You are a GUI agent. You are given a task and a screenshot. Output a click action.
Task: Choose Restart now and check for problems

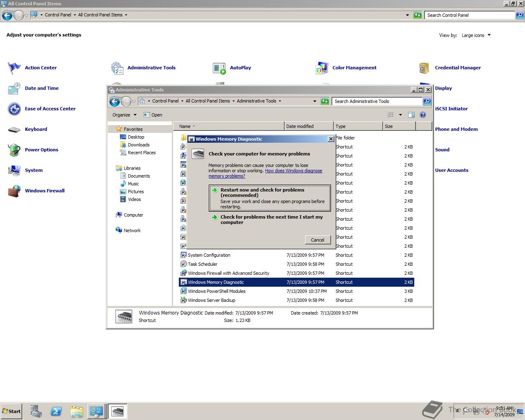tap(269, 198)
